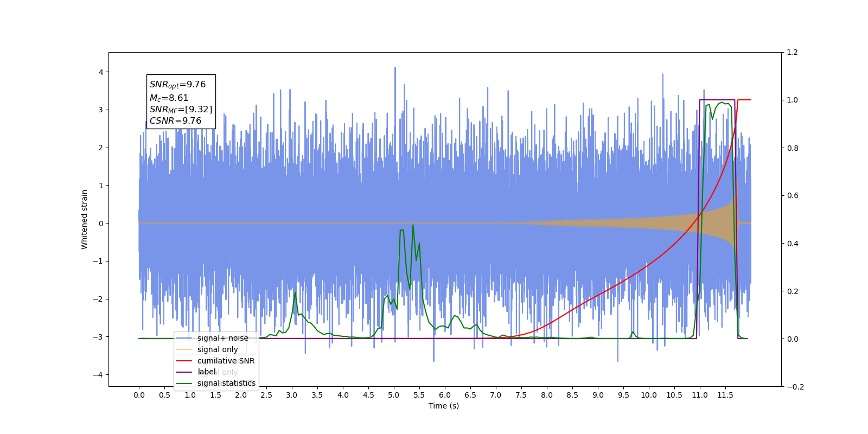Click the 0.4 tick label on the secondary y-axis
868x434 pixels.
coord(792,244)
